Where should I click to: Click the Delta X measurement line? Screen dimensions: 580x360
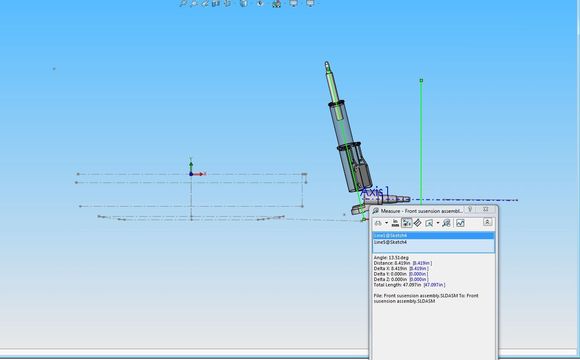401,269
